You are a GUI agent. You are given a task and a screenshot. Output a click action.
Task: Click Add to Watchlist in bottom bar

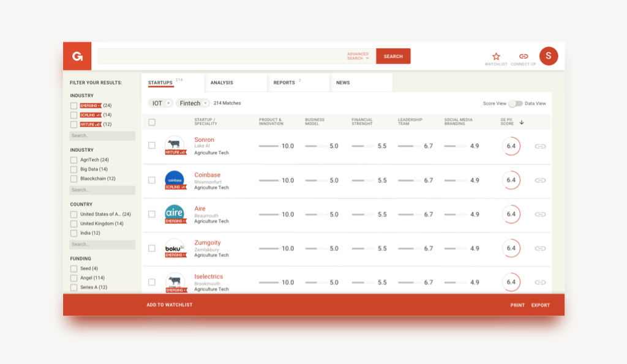click(170, 305)
